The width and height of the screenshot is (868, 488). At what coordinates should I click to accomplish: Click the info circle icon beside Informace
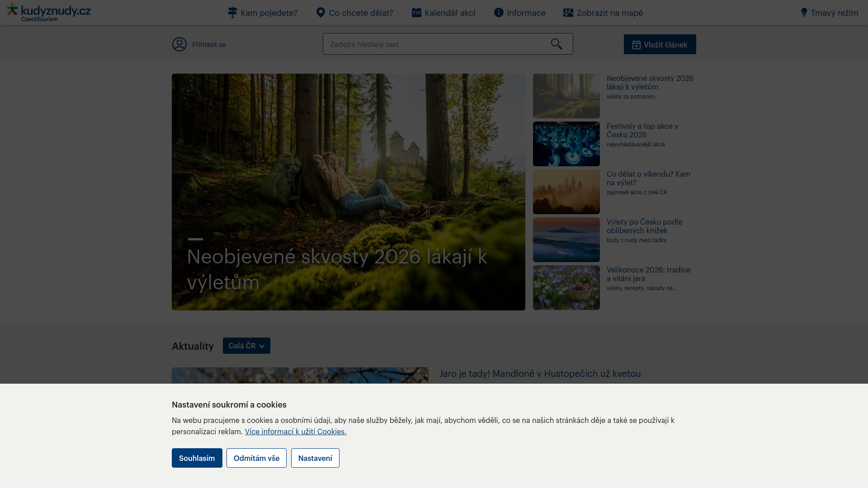[x=499, y=13]
